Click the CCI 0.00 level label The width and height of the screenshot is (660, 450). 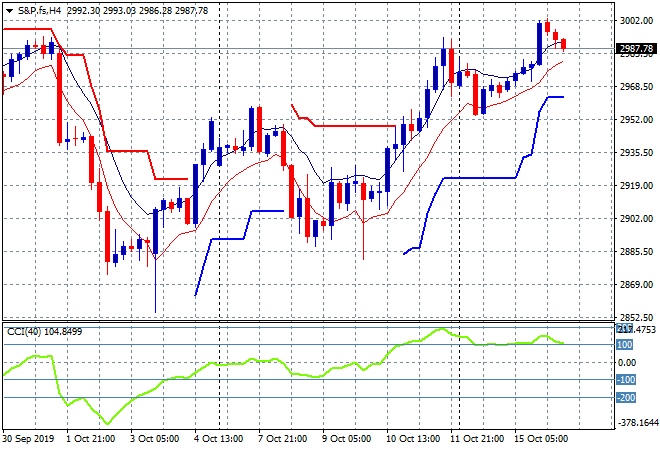[x=627, y=362]
